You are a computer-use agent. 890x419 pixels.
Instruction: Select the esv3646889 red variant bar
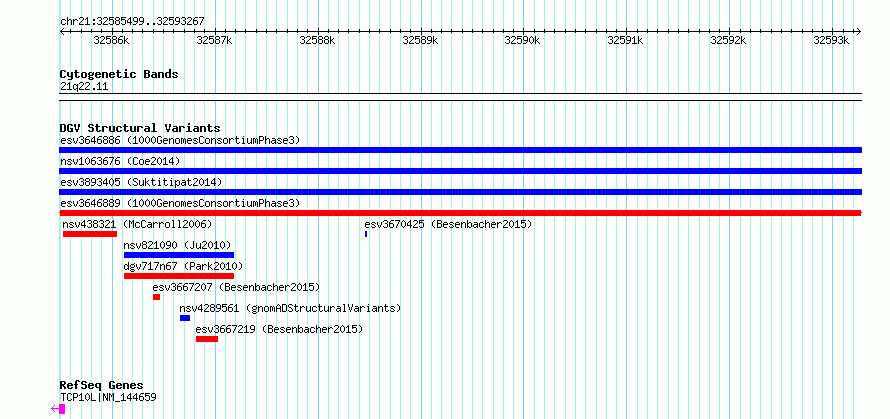coord(460,213)
